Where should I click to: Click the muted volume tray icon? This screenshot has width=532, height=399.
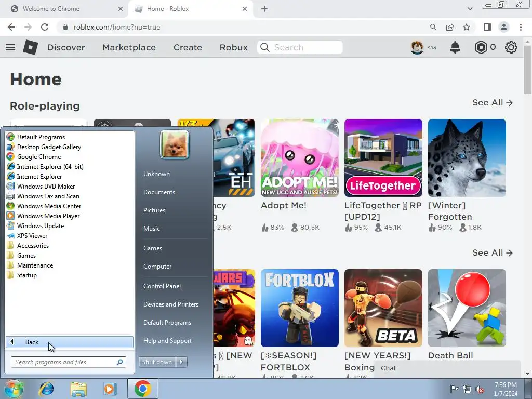pos(480,390)
